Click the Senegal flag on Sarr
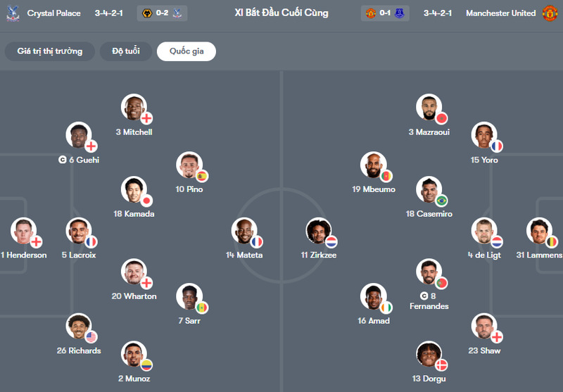563x392 pixels. point(202,308)
